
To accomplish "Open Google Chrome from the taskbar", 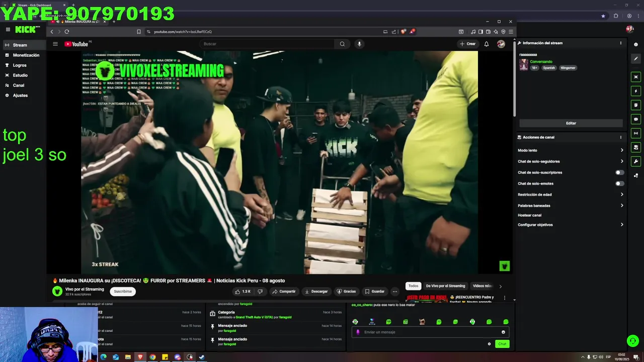I will pos(152,357).
